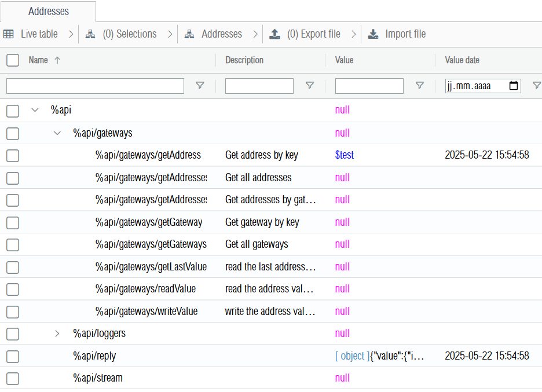This screenshot has height=392, width=542.
Task: Select the %api/reply row checkbox
Action: click(x=13, y=356)
